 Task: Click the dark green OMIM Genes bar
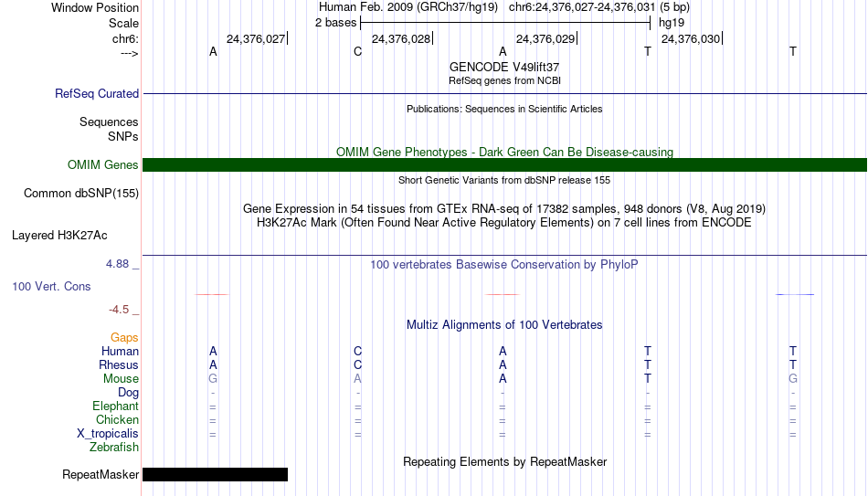504,164
